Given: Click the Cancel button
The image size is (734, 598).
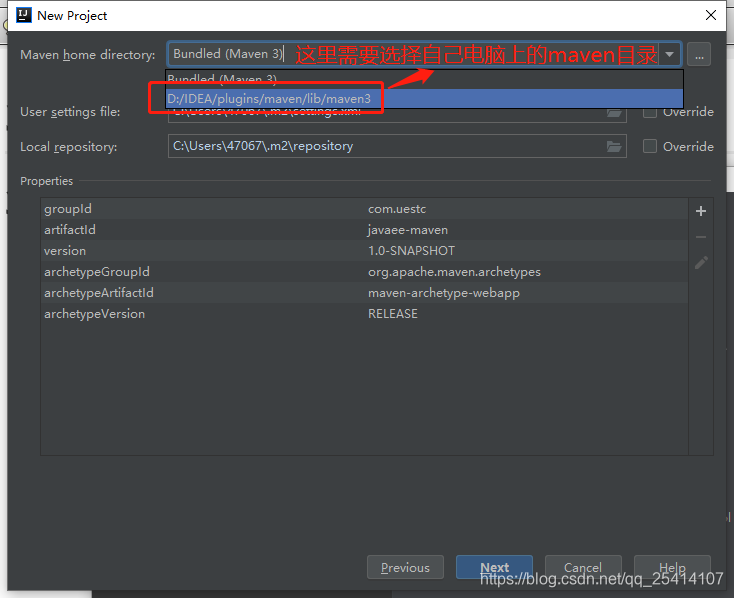Looking at the screenshot, I should [x=583, y=567].
